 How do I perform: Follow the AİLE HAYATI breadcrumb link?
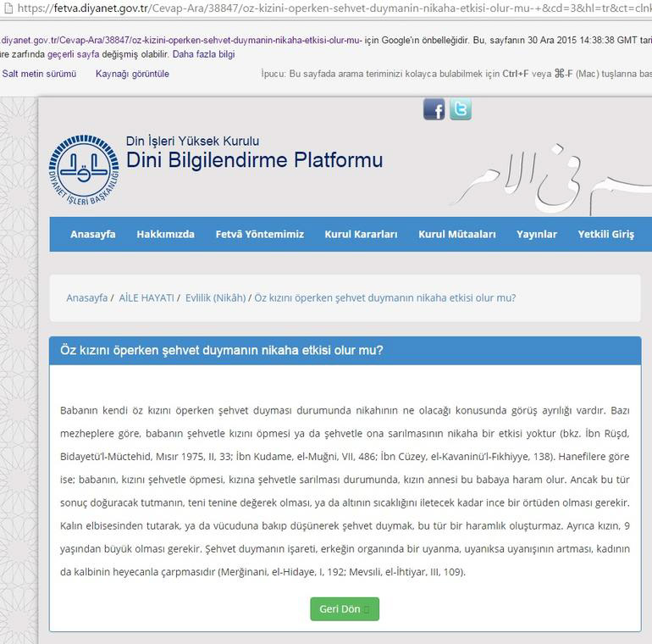coord(146,298)
